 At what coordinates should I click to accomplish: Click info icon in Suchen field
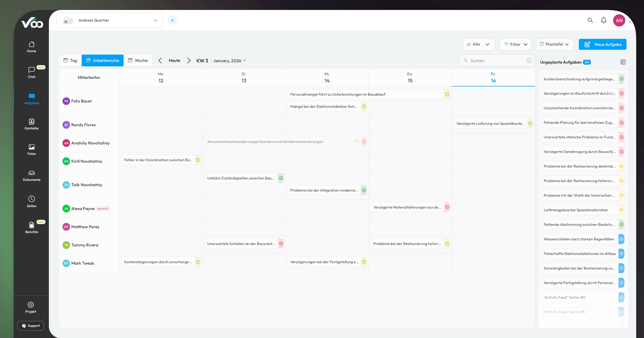529,61
